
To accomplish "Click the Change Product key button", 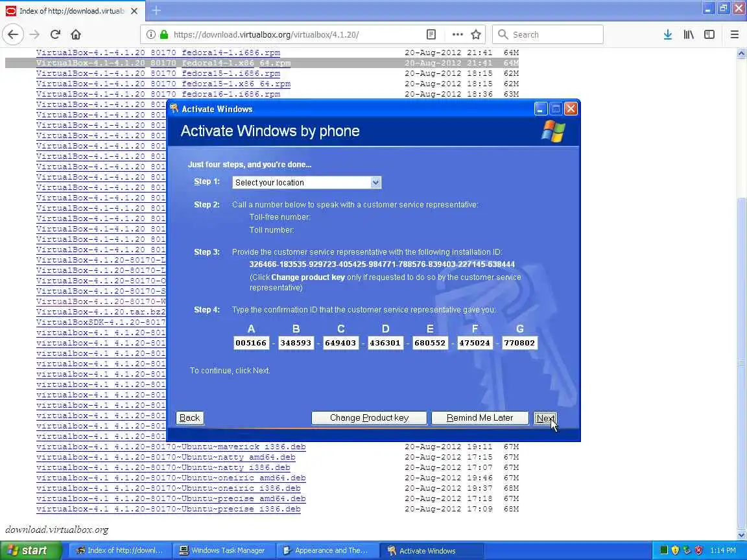I will coord(369,418).
